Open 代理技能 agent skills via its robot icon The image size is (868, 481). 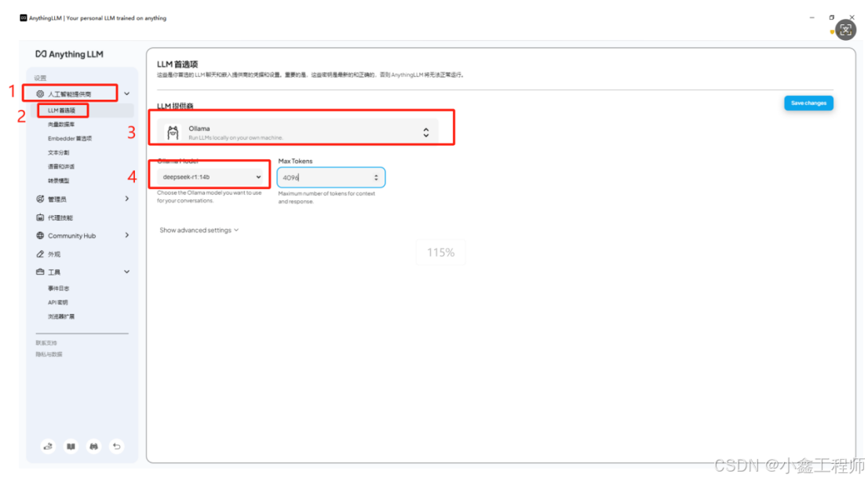(x=40, y=217)
